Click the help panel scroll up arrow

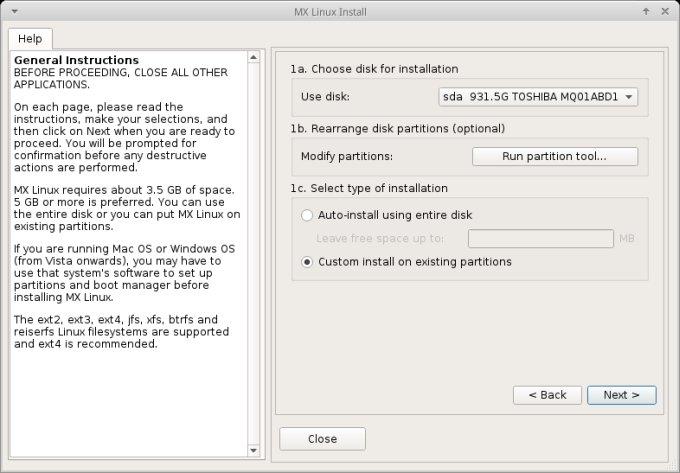pos(253,57)
